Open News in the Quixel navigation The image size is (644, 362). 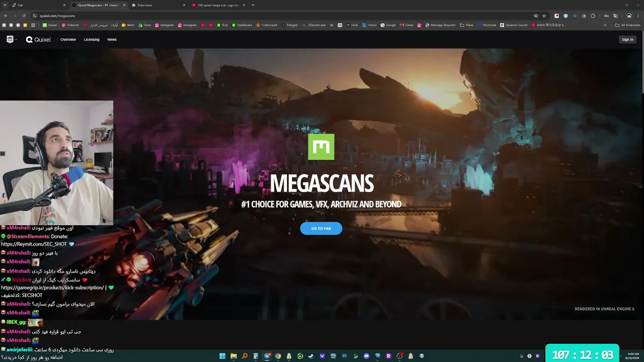[112, 40]
